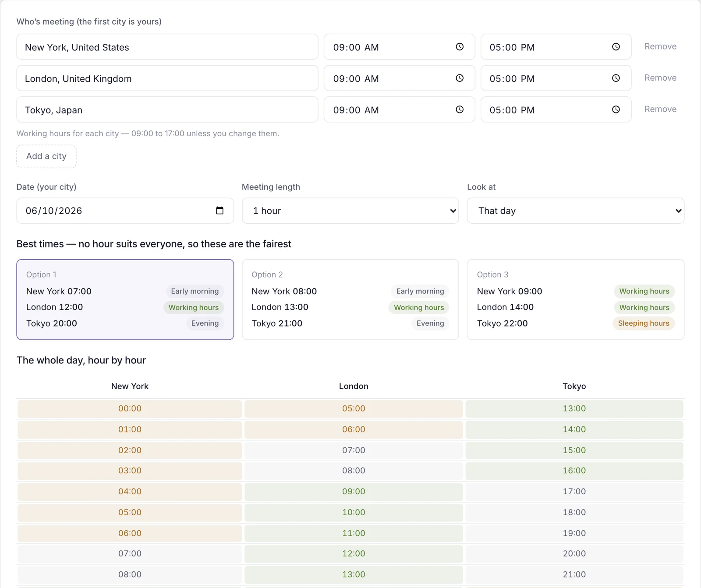Open the calendar picker icon for date

[220, 211]
